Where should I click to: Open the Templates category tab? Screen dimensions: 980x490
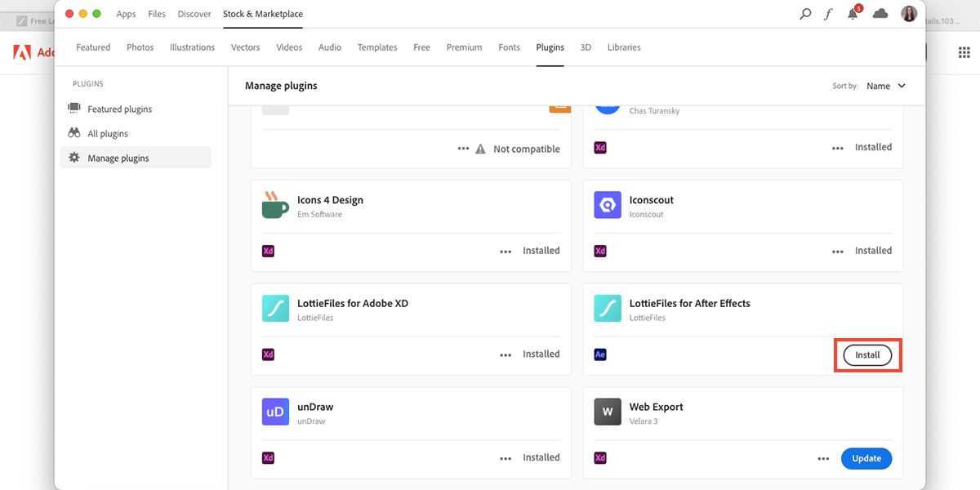[377, 47]
